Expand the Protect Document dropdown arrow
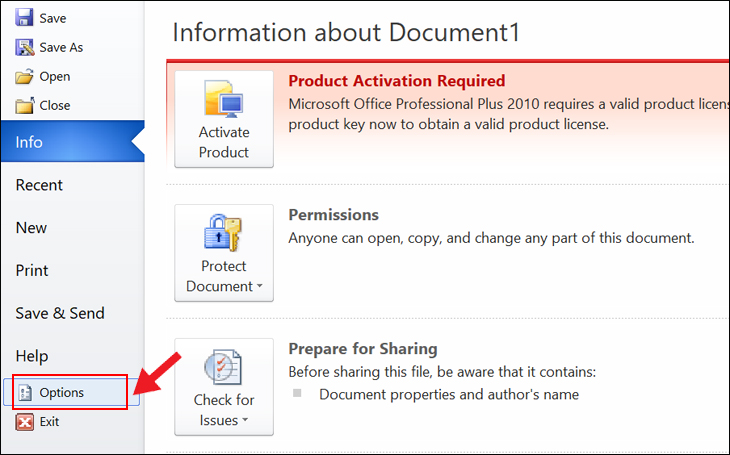 [x=260, y=286]
